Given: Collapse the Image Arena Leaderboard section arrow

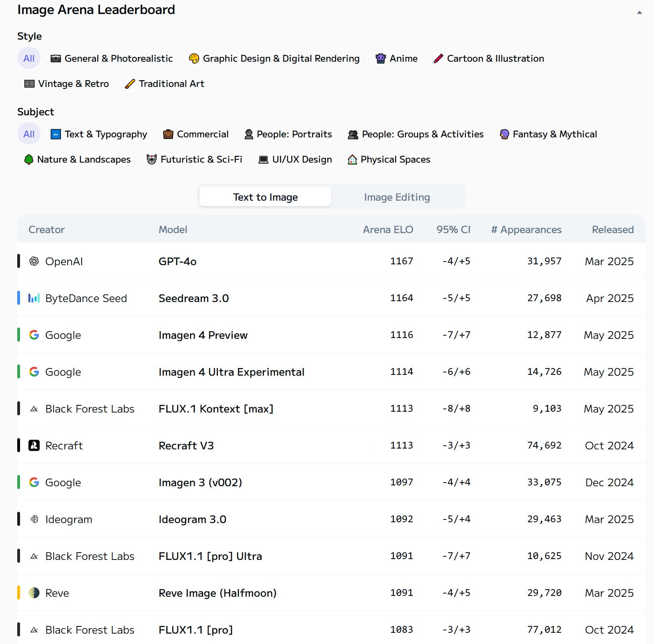Looking at the screenshot, I should pyautogui.click(x=640, y=12).
